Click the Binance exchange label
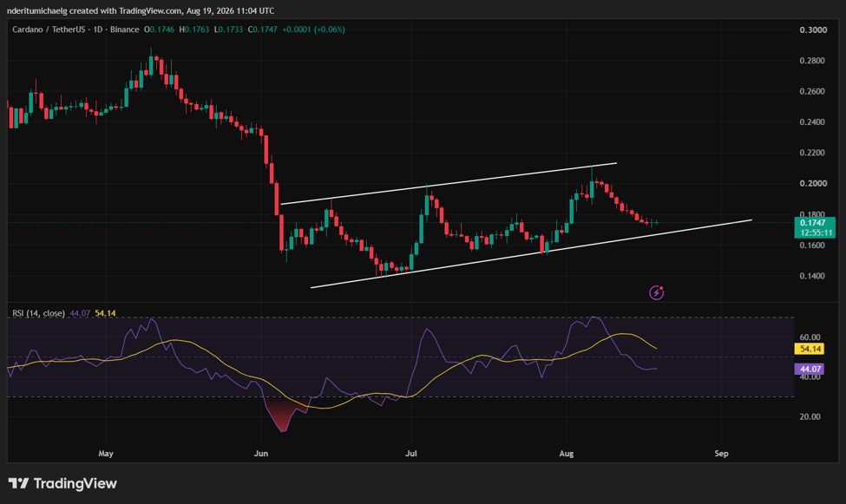This screenshot has height=504, width=846. click(x=125, y=29)
